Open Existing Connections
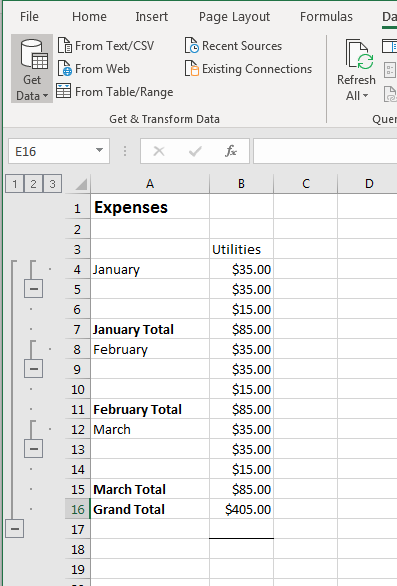397x586 pixels. coord(248,69)
